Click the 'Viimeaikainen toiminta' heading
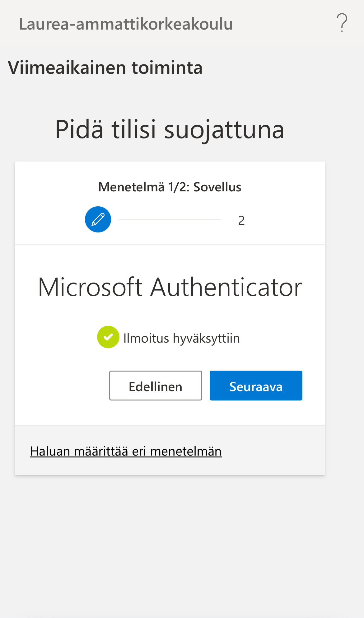Viewport: 364px width, 618px height. [105, 68]
